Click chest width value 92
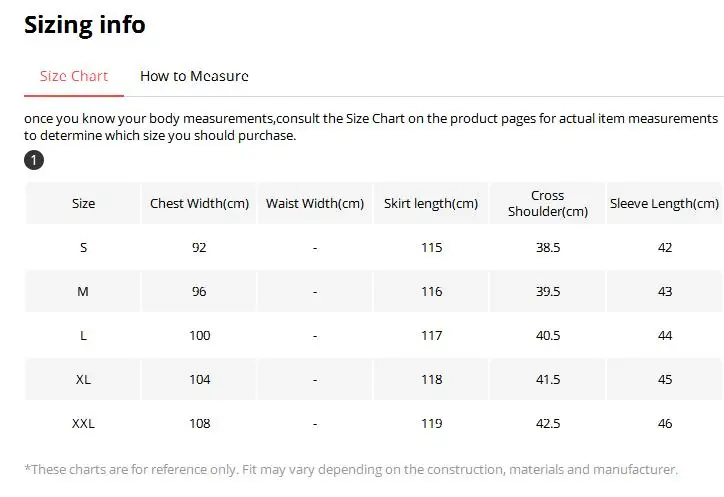 coord(199,248)
